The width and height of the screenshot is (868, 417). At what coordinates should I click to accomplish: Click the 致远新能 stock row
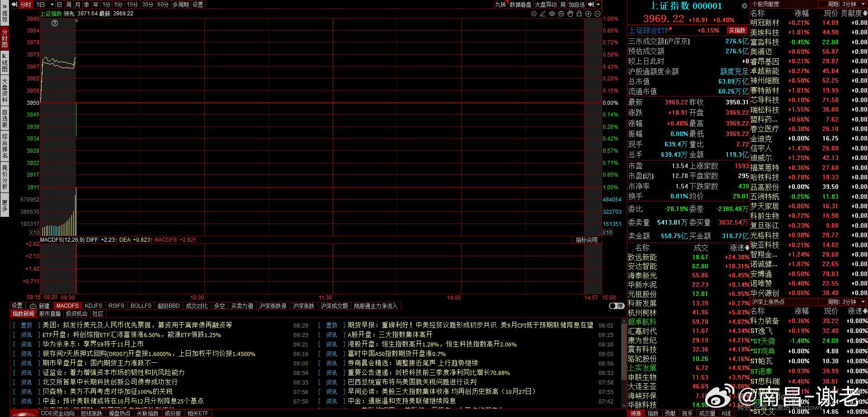(x=689, y=257)
